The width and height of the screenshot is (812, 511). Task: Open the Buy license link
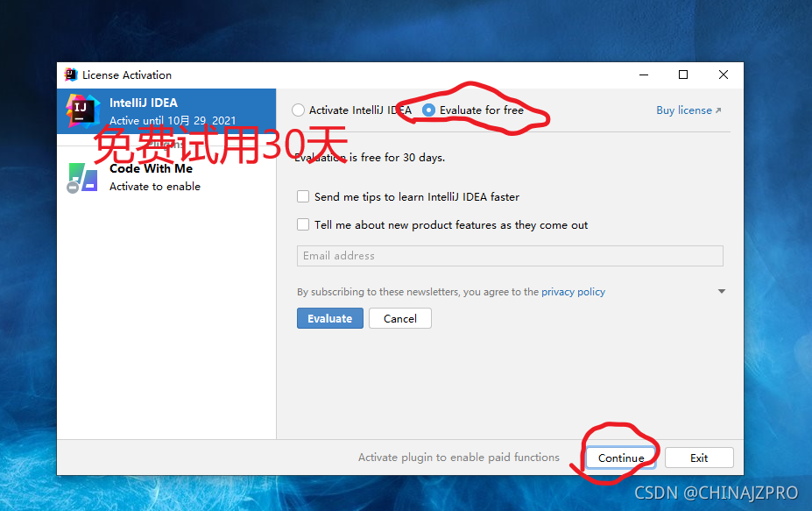pyautogui.click(x=688, y=110)
